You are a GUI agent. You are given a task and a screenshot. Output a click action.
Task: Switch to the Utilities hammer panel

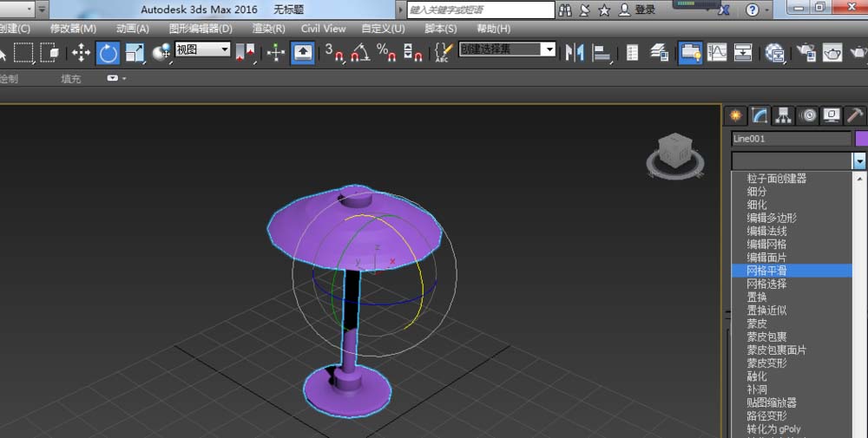point(855,115)
